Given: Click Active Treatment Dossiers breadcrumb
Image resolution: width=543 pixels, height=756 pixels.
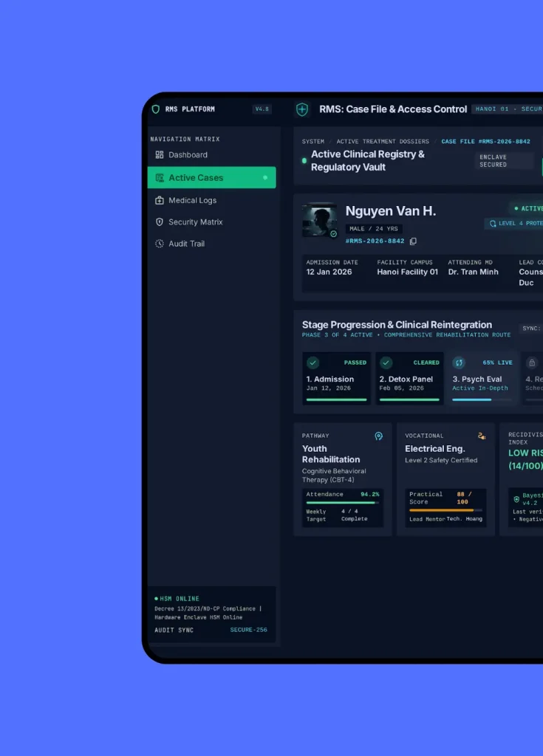Looking at the screenshot, I should (383, 142).
